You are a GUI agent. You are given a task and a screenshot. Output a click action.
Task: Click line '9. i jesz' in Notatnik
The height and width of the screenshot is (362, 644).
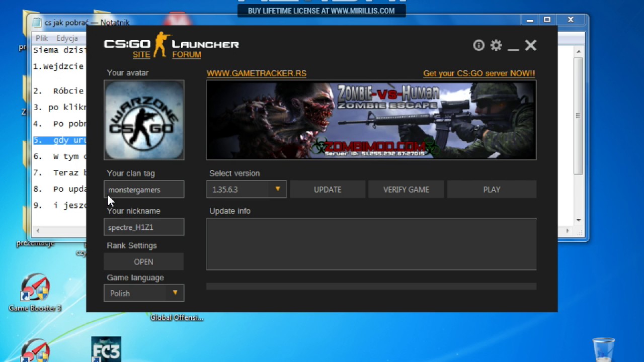[x=60, y=205]
